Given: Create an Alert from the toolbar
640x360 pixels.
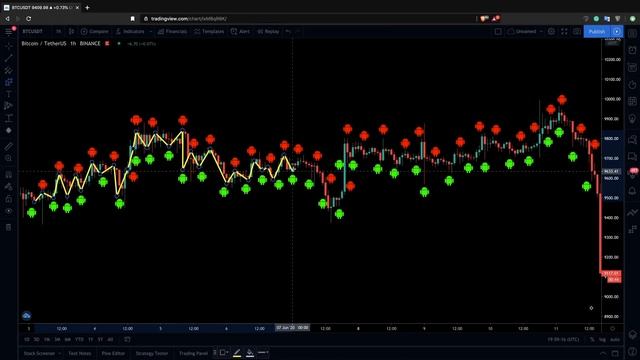Looking at the screenshot, I should (240, 31).
